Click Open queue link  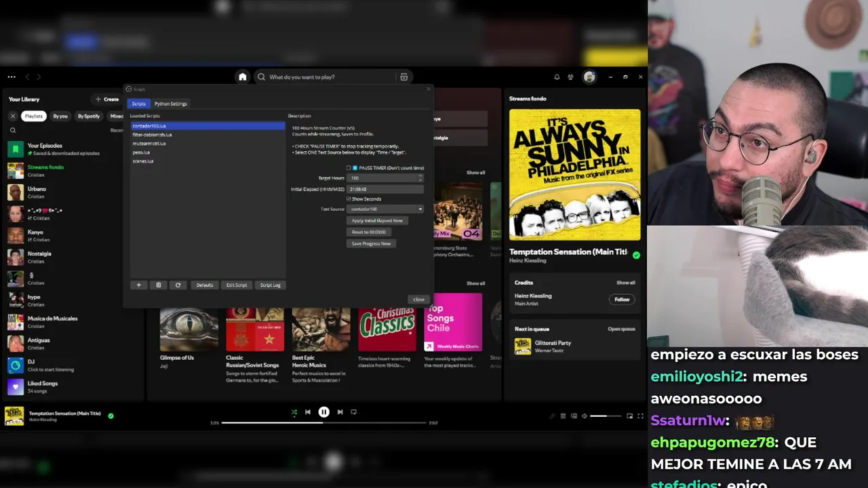click(621, 329)
